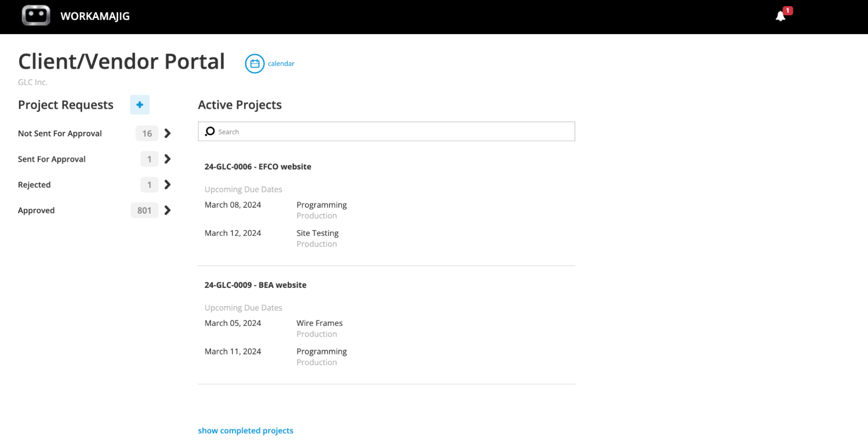Click the 16 count next to Not Sent For Approval

pyautogui.click(x=147, y=133)
